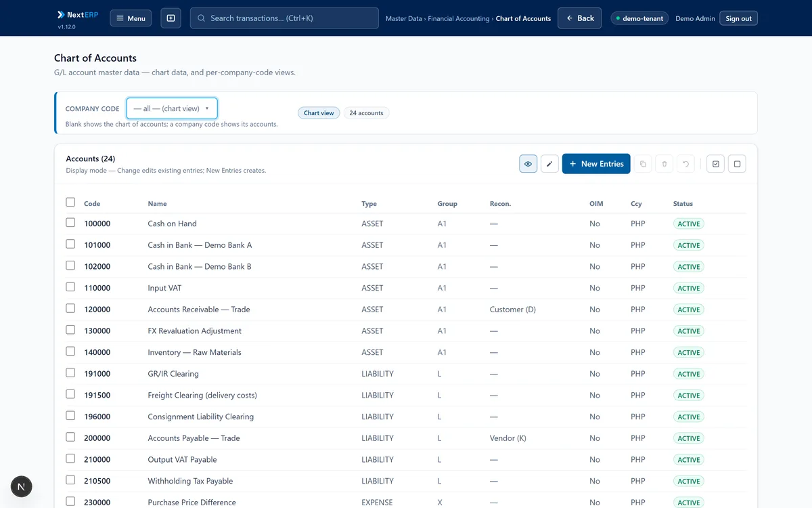Viewport: 812px width, 508px height.
Task: Click Cash in Bank — Demo Bank A
Action: coord(200,245)
